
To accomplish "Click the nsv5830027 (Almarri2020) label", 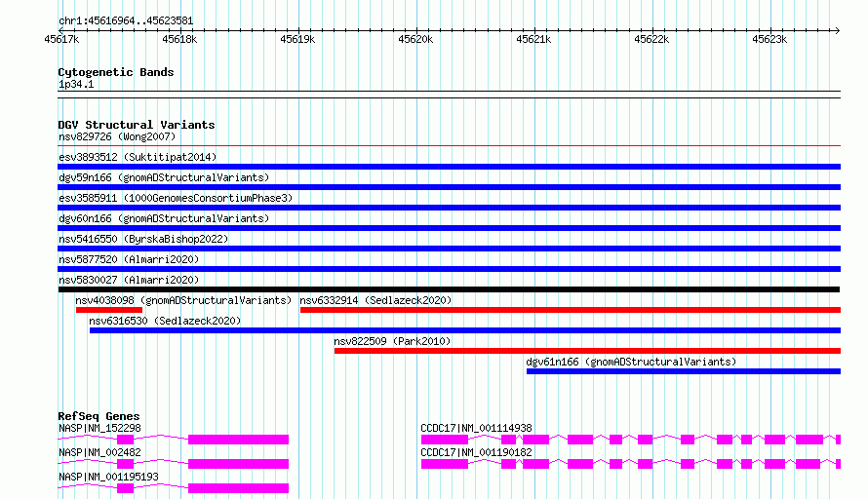I will (x=129, y=280).
